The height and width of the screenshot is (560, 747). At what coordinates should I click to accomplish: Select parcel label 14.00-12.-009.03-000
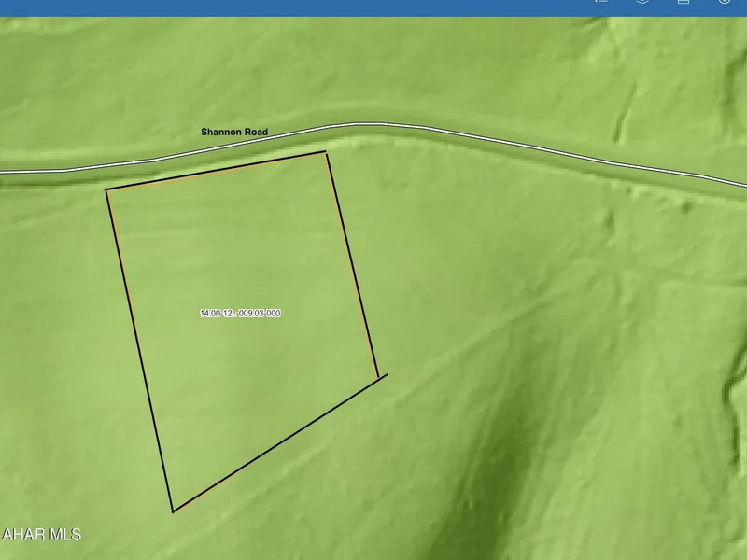(x=240, y=314)
